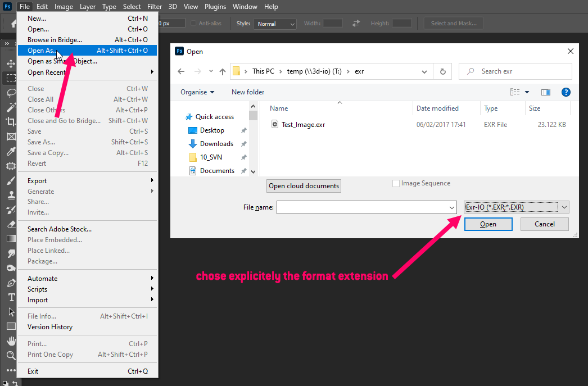Select the Magic Wand tool

pyautogui.click(x=11, y=107)
